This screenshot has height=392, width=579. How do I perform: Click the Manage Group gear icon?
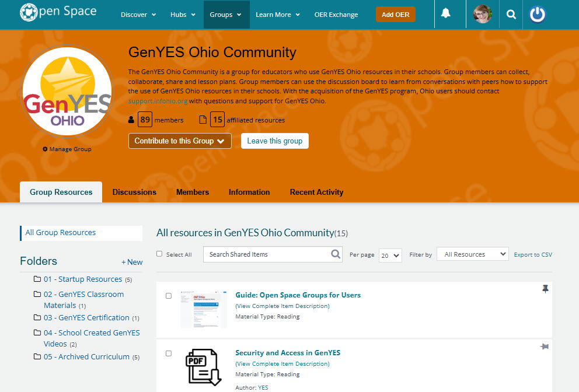click(x=45, y=149)
